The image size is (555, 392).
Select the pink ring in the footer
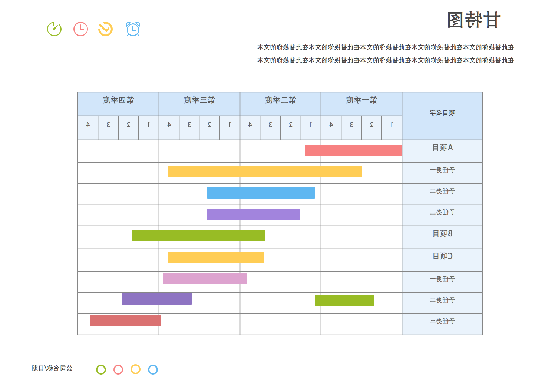(x=118, y=369)
